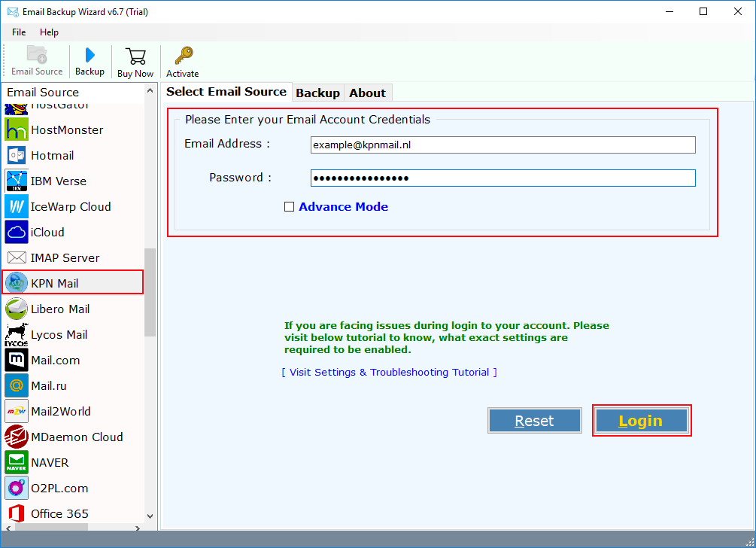Select the MDaemon Cloud label
The height and width of the screenshot is (548, 756).
pos(77,437)
